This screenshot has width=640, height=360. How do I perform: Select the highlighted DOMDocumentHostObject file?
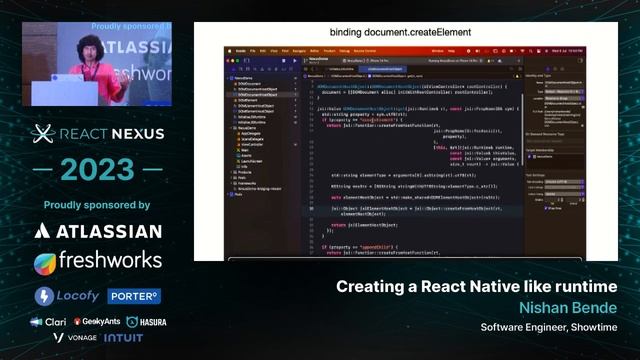[x=262, y=94]
